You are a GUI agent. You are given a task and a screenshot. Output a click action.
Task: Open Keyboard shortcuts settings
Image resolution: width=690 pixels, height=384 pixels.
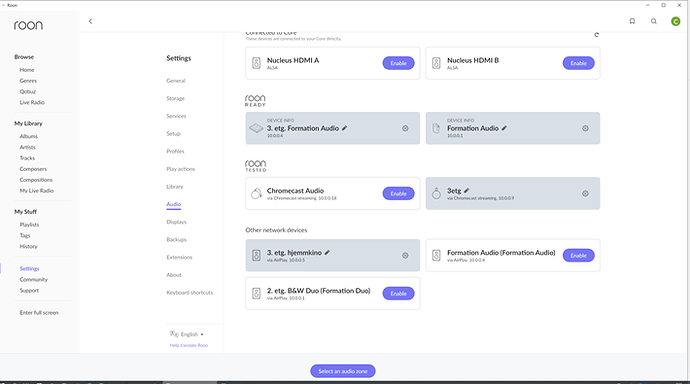pos(190,293)
